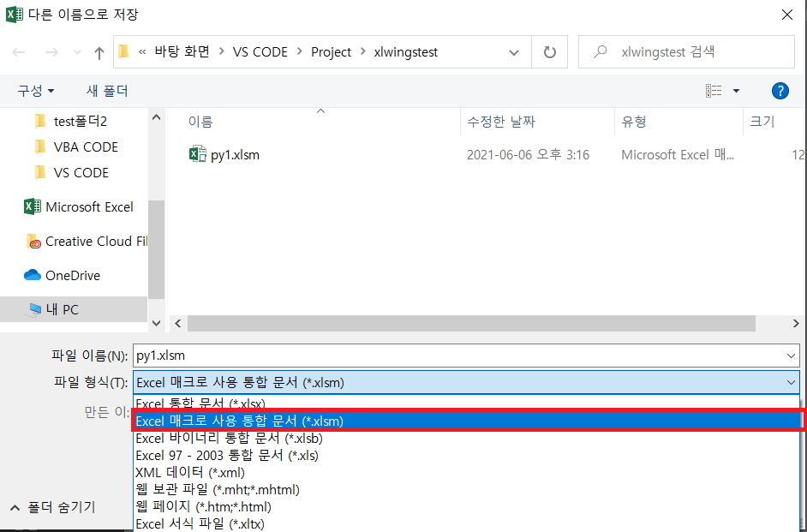Click the horizontal scrollbar of file list

(471, 324)
